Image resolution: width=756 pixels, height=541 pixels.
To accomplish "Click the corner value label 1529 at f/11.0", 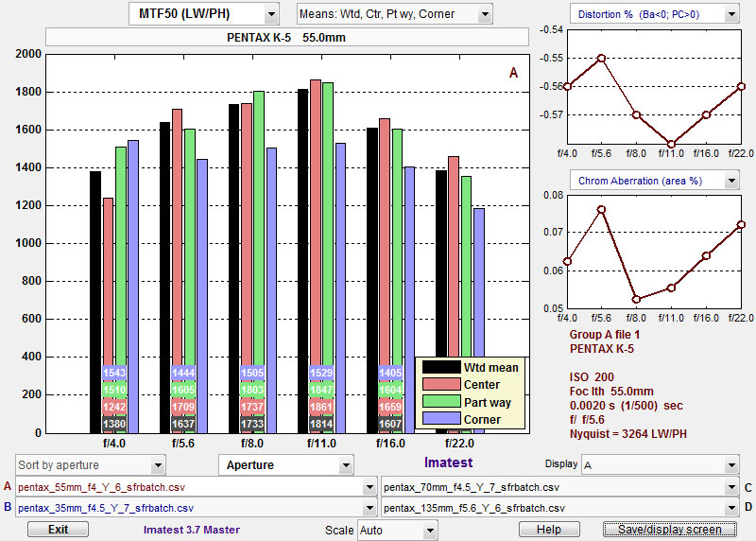I will pos(321,373).
